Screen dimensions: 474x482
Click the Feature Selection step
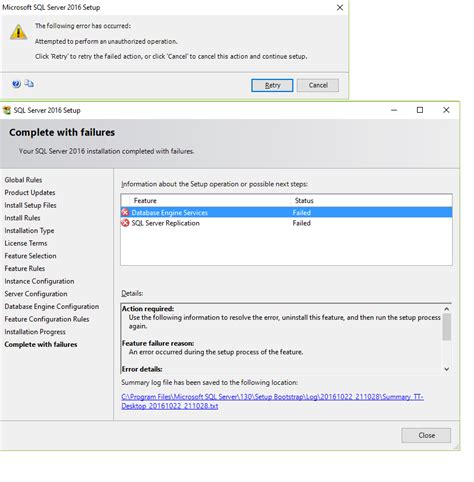[30, 256]
